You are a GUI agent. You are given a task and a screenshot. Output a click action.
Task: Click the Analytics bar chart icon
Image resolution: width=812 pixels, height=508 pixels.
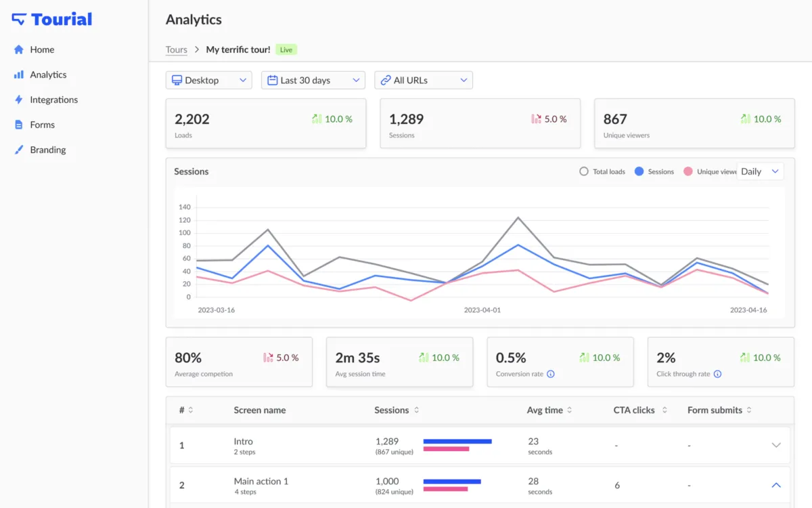click(x=19, y=75)
